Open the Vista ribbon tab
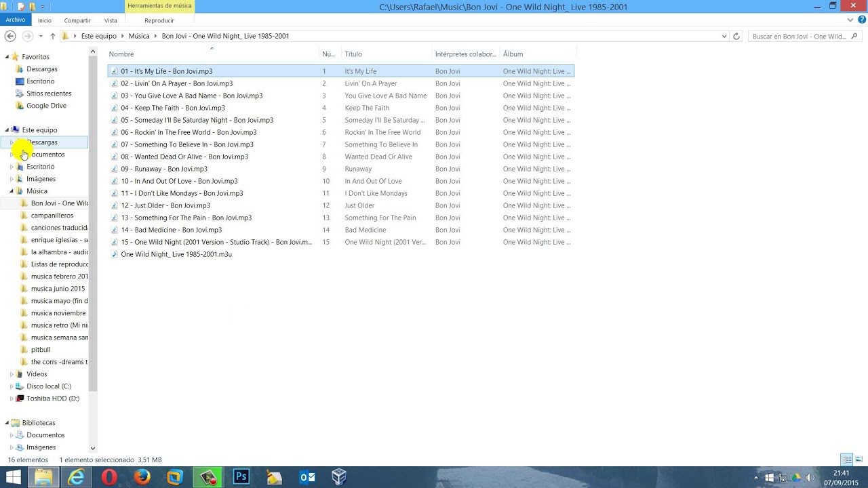Image resolution: width=868 pixels, height=488 pixels. click(x=111, y=20)
